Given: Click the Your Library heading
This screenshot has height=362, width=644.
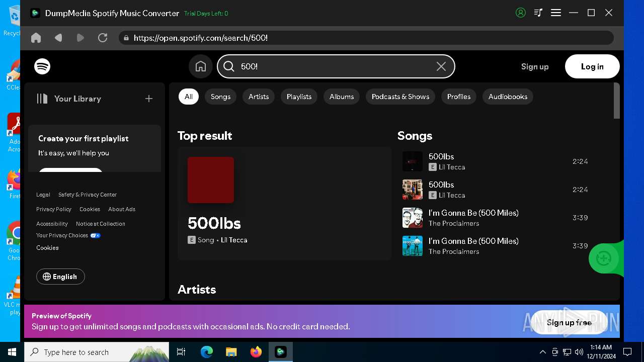Looking at the screenshot, I should 77,99.
